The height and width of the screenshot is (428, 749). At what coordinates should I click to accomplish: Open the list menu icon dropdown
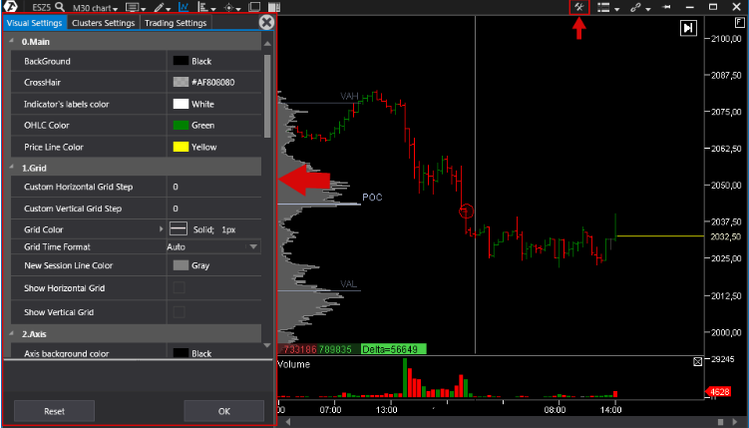tap(609, 8)
